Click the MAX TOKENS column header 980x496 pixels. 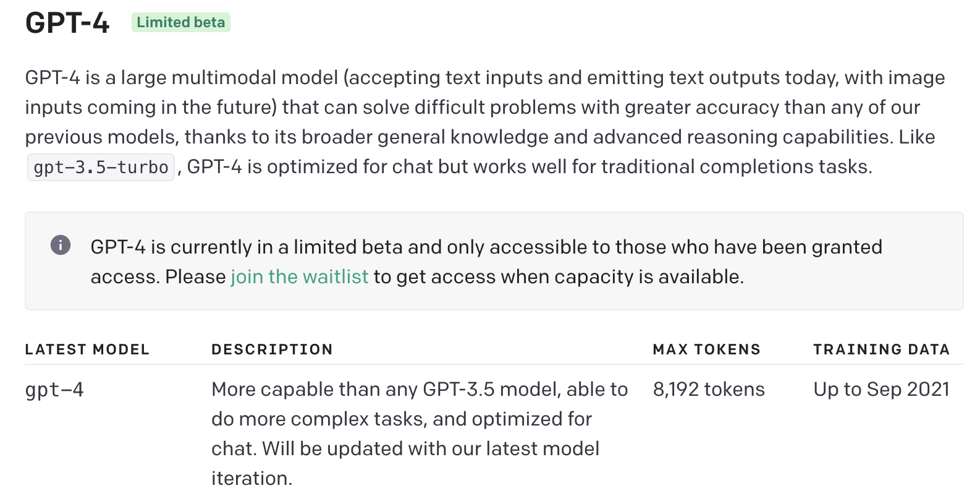click(706, 349)
